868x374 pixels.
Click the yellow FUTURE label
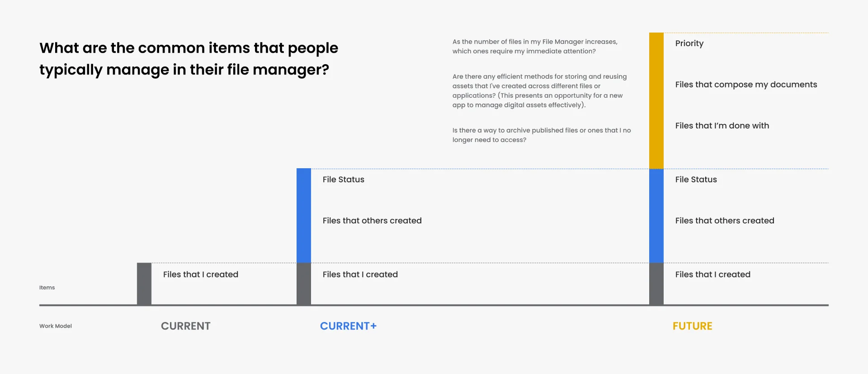692,326
